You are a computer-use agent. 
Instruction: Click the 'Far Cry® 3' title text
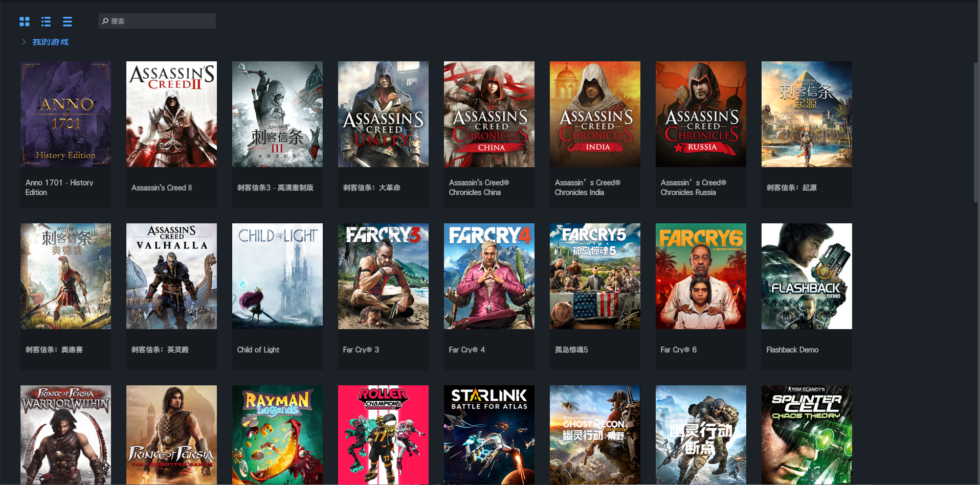click(x=361, y=350)
